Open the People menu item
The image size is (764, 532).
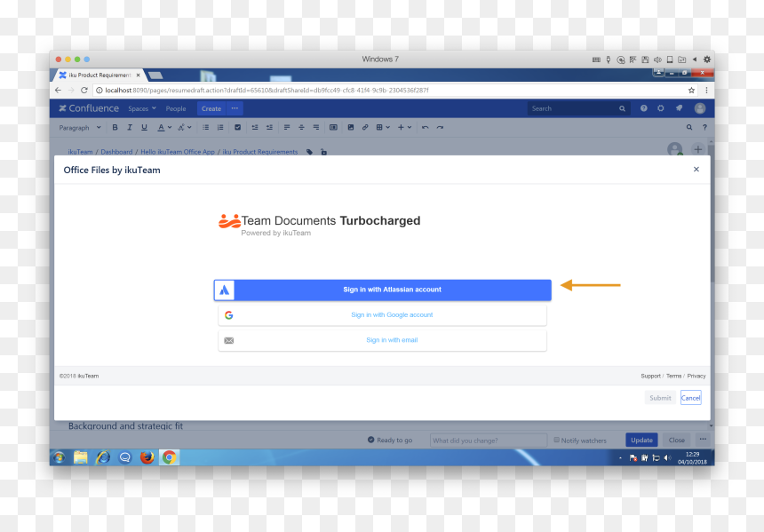coord(176,108)
